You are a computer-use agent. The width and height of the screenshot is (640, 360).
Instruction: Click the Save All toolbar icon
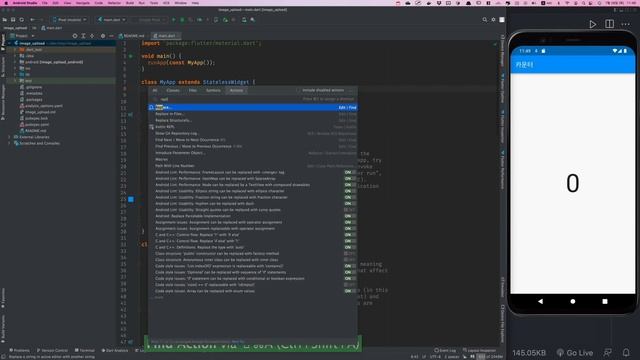pyautogui.click(x=13, y=20)
